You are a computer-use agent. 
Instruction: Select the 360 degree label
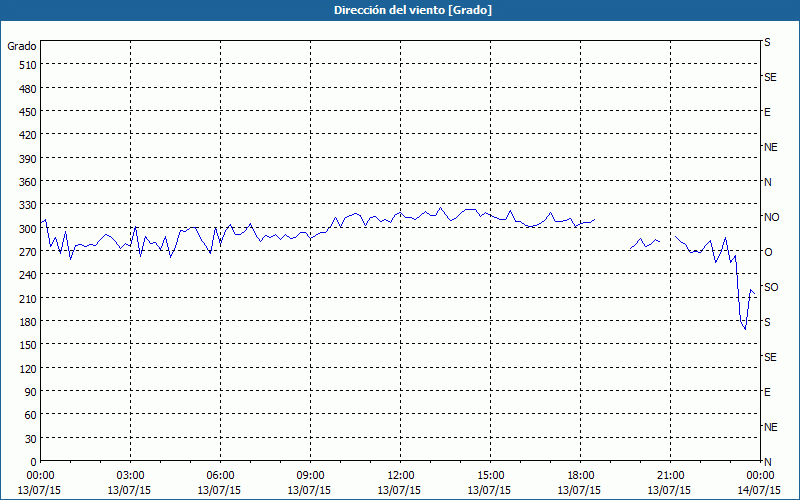coord(28,182)
